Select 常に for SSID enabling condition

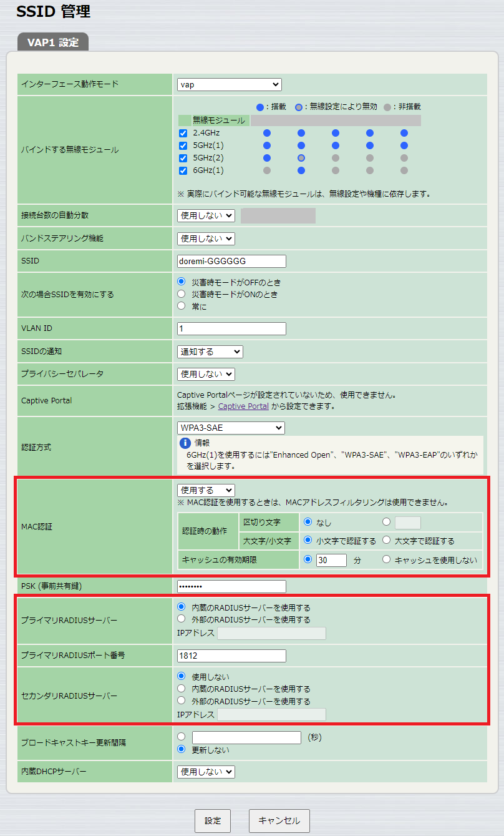click(x=182, y=305)
